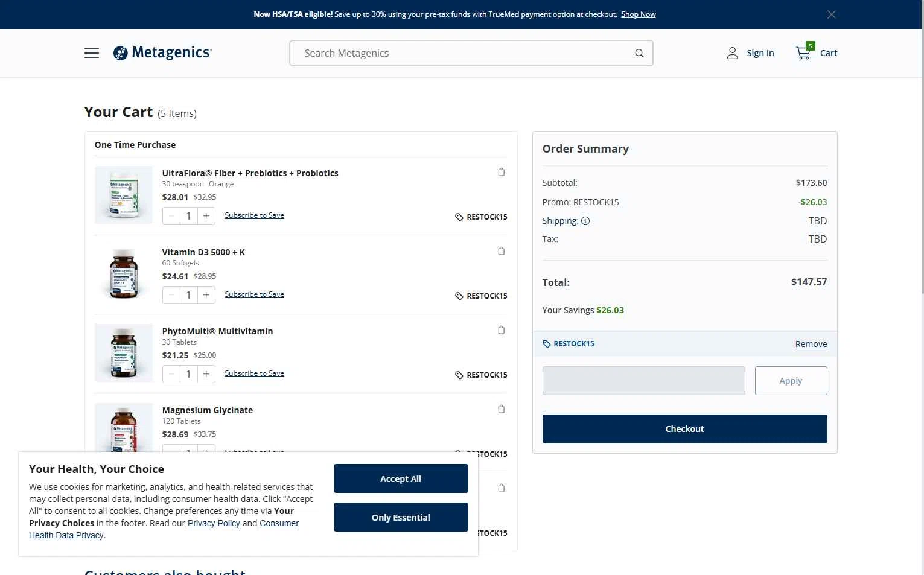Remove Vitamin D3 5000 + K via trash icon
Viewport: 924px width, 575px height.
(501, 251)
